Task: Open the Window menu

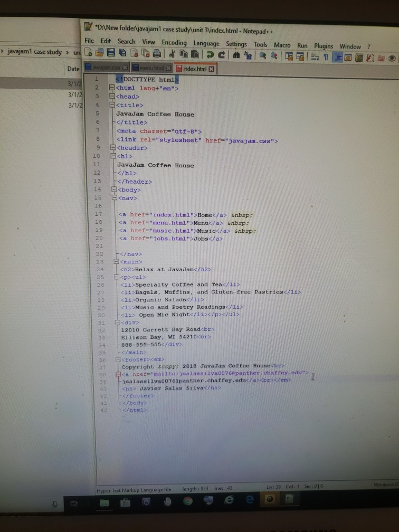Action: tap(350, 46)
